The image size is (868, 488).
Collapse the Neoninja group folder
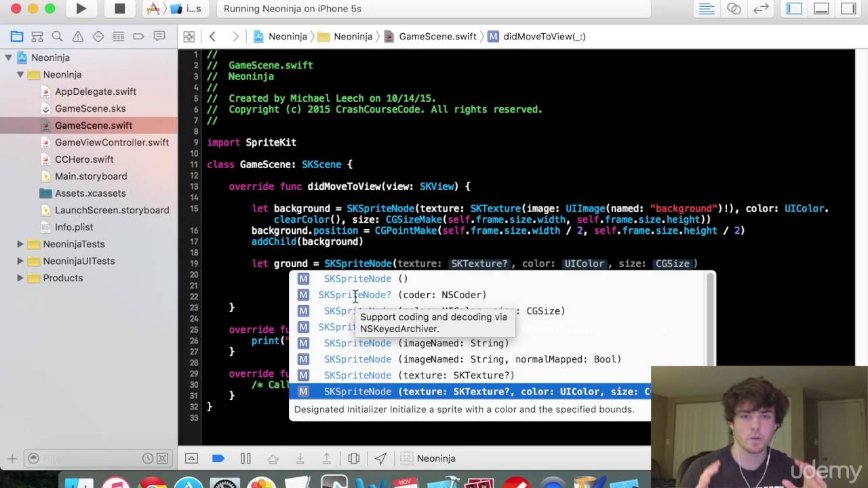tap(20, 75)
